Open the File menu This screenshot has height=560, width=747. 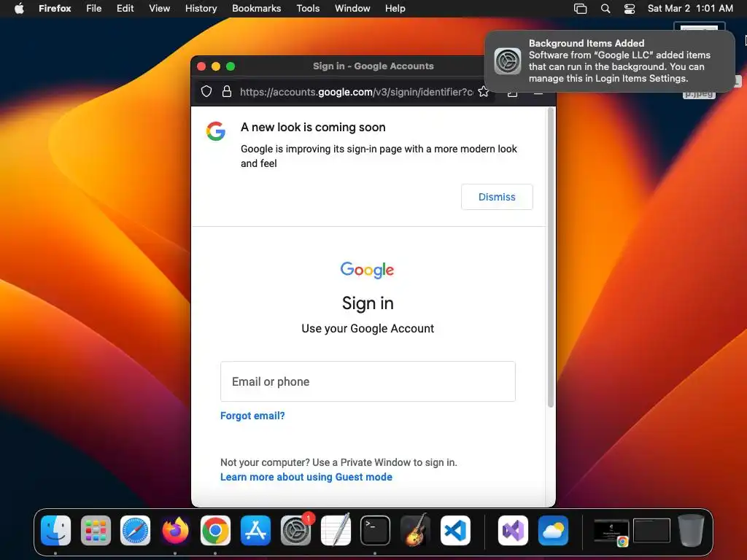click(x=94, y=8)
